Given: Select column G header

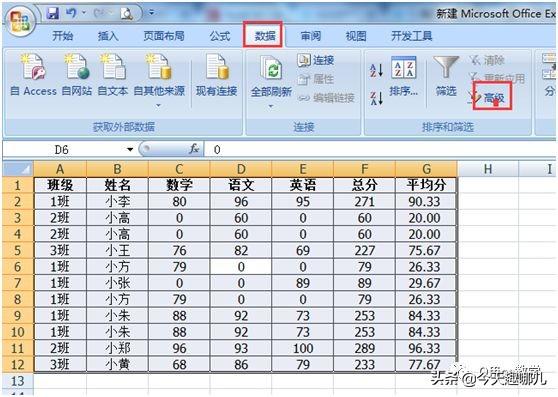Looking at the screenshot, I should (426, 169).
